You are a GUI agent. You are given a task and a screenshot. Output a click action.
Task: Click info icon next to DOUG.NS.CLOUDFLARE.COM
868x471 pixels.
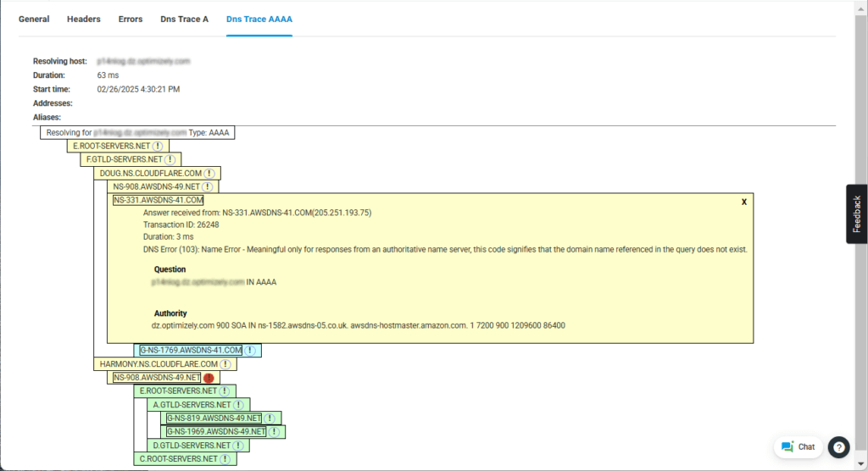pos(209,173)
